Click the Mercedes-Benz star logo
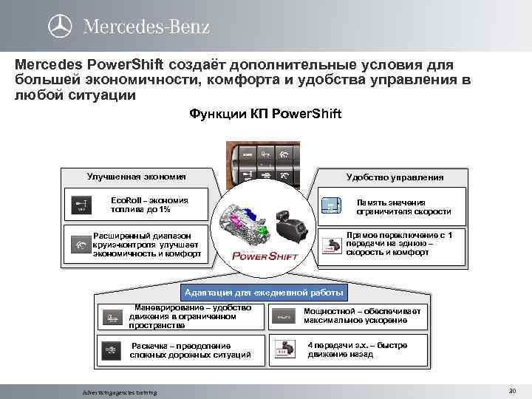 (x=60, y=26)
